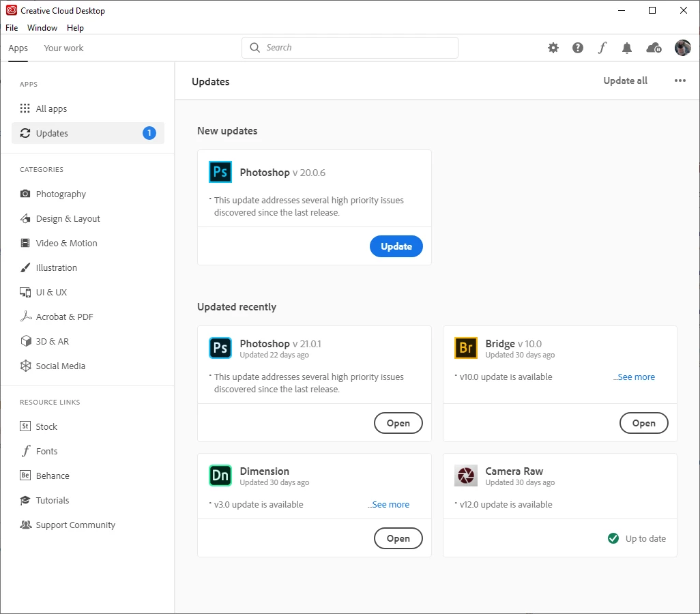Click the Fonts f icon in sidebar
The width and height of the screenshot is (700, 614).
point(26,450)
